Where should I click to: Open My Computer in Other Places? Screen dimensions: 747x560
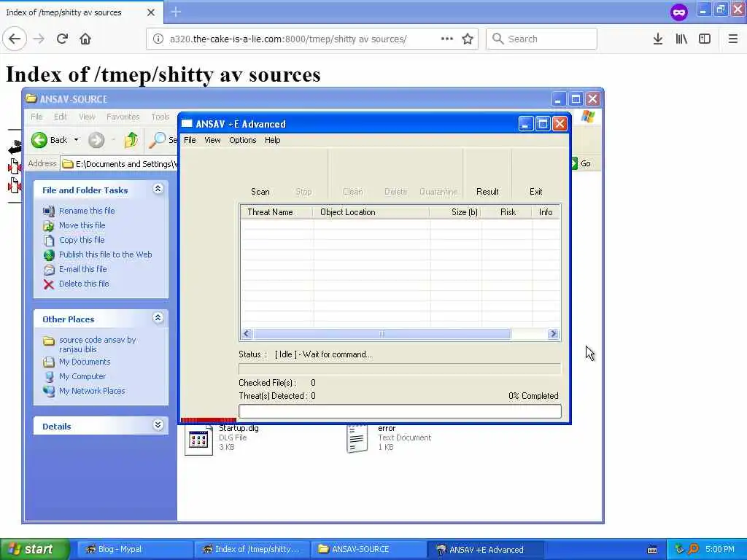[82, 376]
